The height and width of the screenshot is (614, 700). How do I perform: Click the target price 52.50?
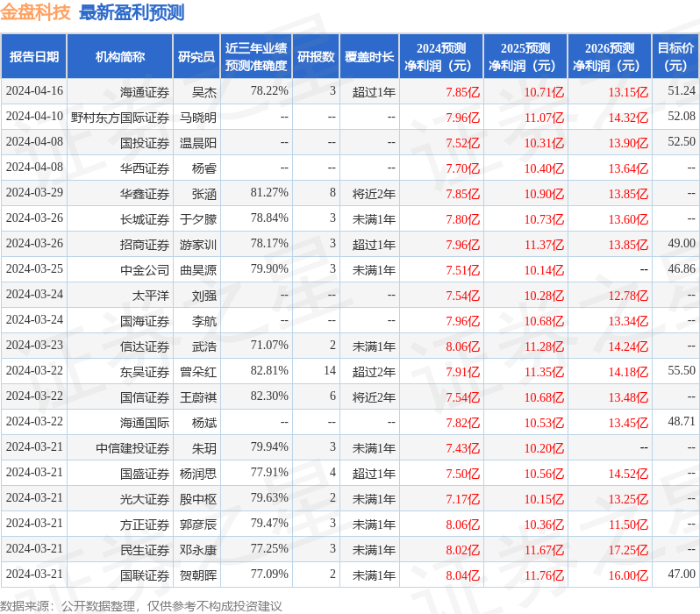[x=682, y=141]
